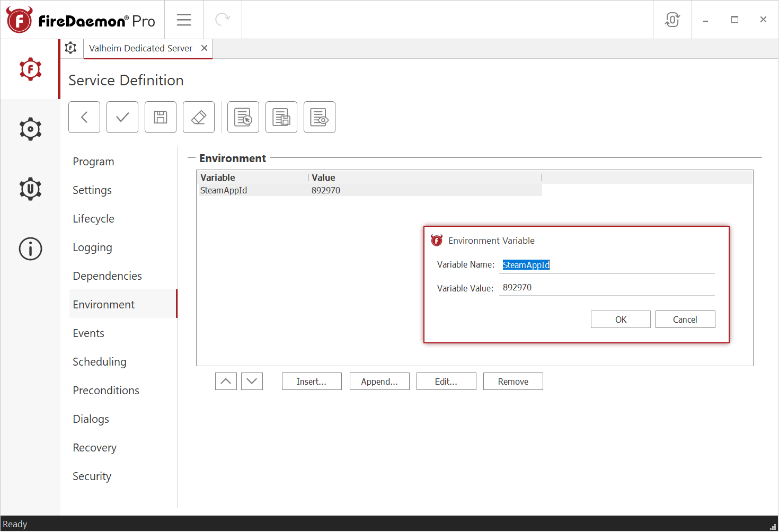Click the service list tab icon
This screenshot has width=779, height=532.
[71, 48]
